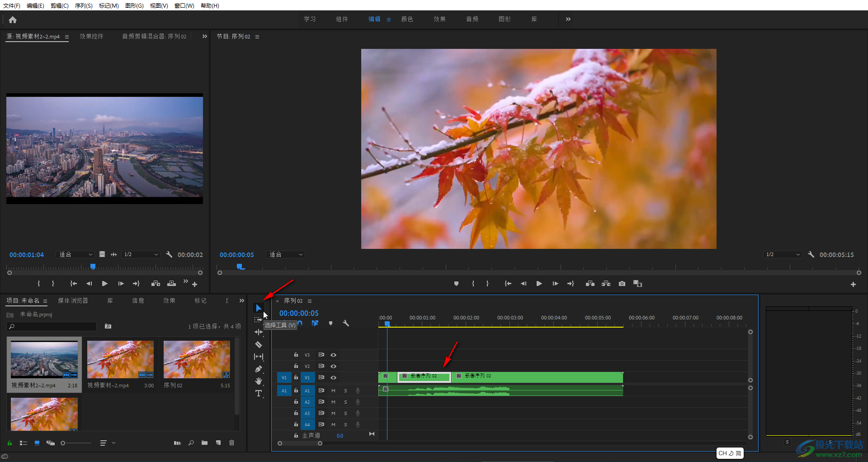Lock video track V3
This screenshot has width=868, height=462.
coord(296,355)
